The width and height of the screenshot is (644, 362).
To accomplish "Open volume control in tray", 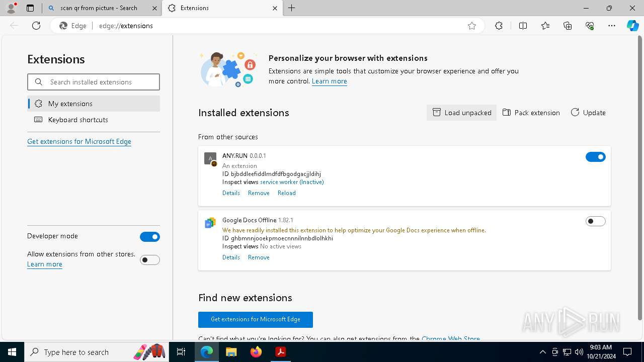I will tap(579, 352).
